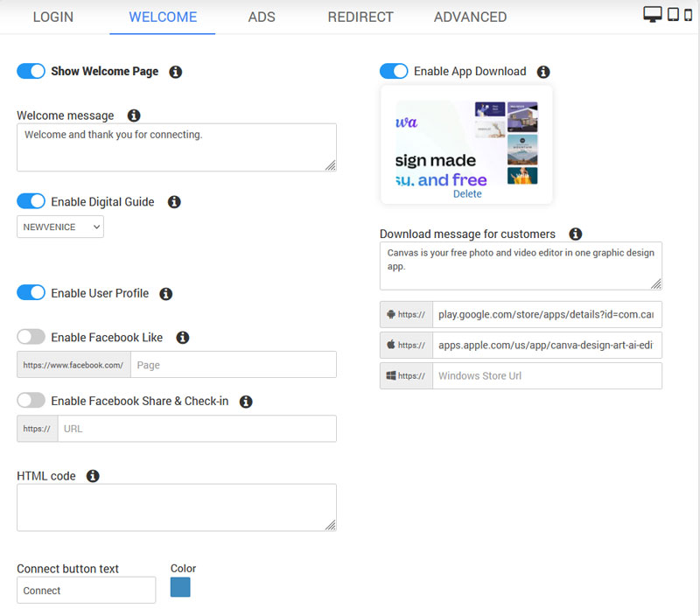Open the NEWVENICE digital guide dropdown
Viewport: 700px width, 616px height.
click(x=59, y=227)
